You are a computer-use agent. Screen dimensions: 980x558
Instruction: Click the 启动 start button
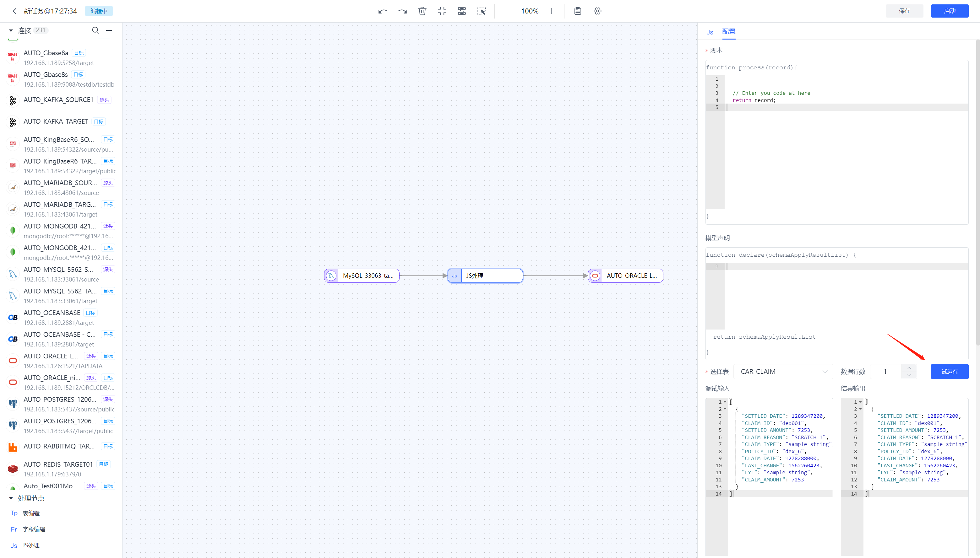949,11
